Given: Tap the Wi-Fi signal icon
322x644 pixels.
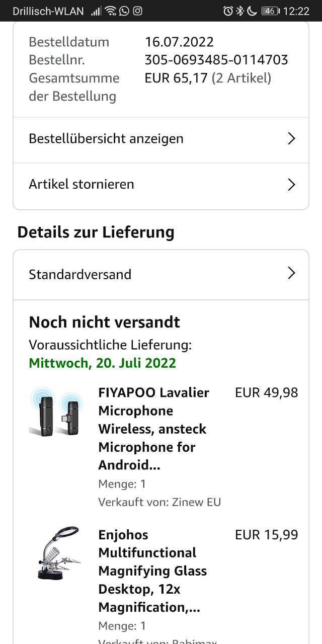Looking at the screenshot, I should tap(111, 11).
